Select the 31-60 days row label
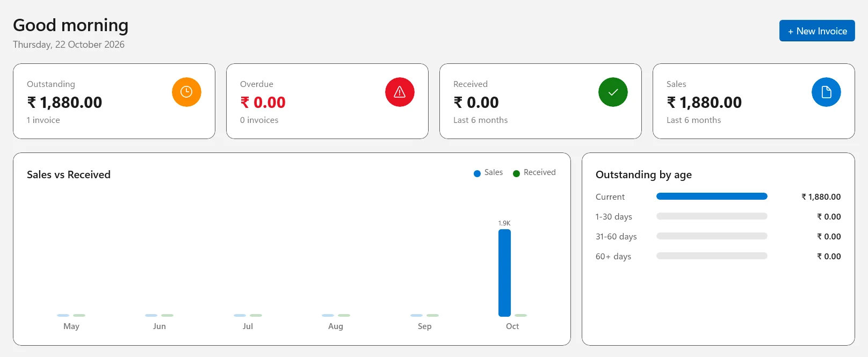Viewport: 868px width, 357px height. coord(616,237)
